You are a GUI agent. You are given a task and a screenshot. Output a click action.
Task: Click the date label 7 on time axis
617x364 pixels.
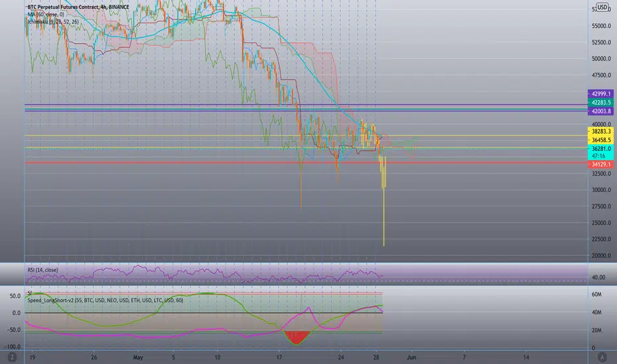click(x=464, y=357)
